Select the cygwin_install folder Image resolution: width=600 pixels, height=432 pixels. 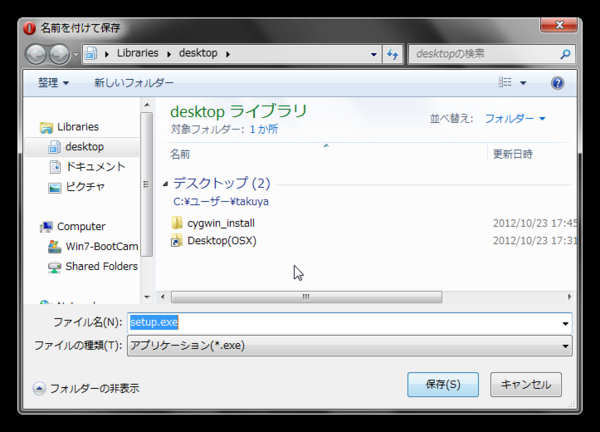(221, 223)
